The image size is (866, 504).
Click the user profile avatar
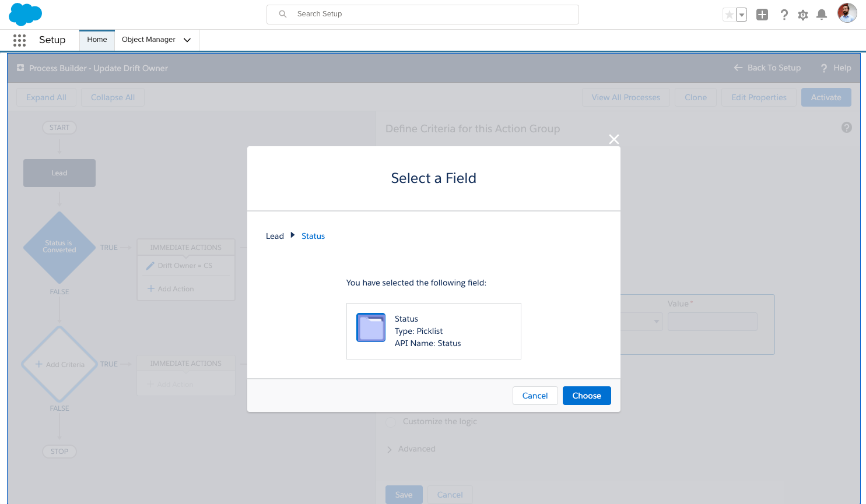tap(847, 13)
